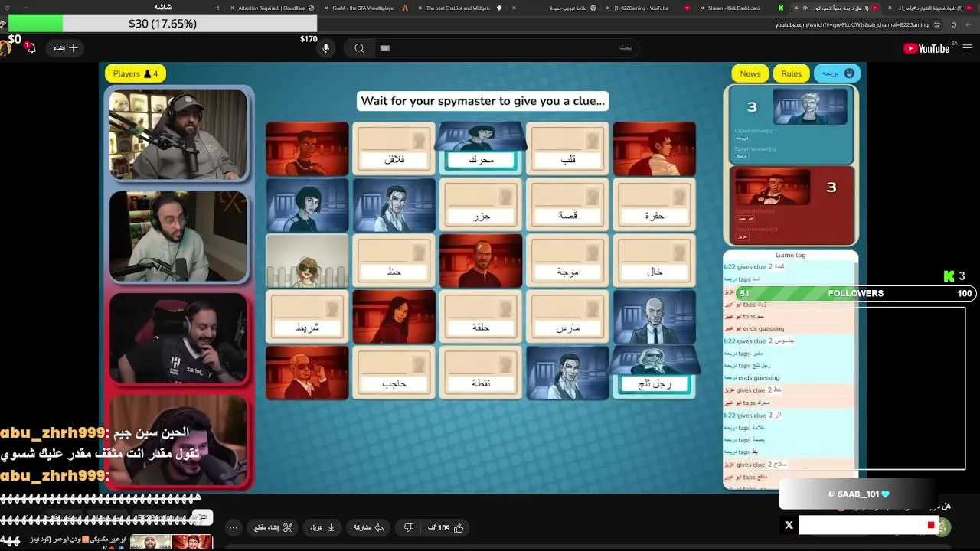Screen dimensions: 980x551
Task: Switch to The best ChatBot and Widgets tab
Action: click(459, 8)
